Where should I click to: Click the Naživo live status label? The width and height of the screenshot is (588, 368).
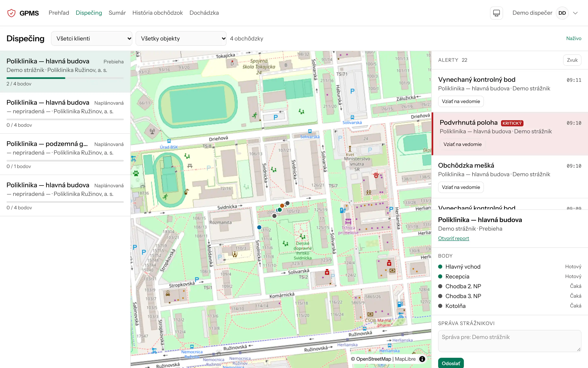pyautogui.click(x=574, y=38)
